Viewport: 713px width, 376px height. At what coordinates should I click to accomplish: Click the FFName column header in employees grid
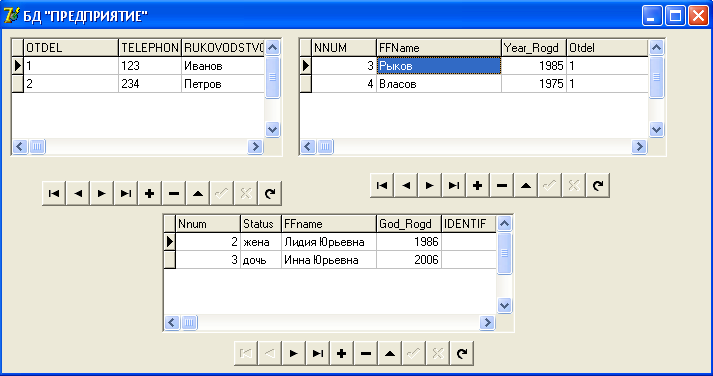tap(439, 48)
